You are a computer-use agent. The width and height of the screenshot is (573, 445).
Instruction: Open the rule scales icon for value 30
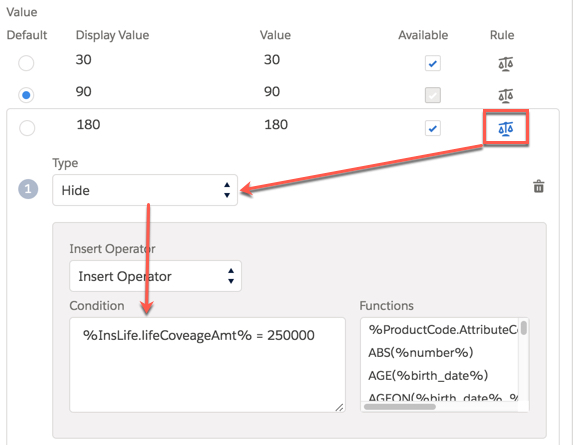(x=505, y=64)
